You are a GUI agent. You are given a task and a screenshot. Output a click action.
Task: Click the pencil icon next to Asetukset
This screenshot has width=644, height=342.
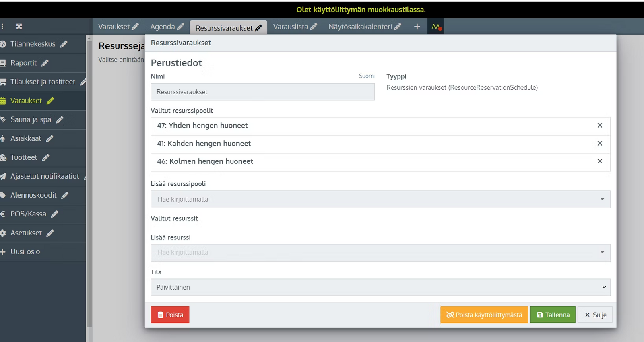pos(50,233)
